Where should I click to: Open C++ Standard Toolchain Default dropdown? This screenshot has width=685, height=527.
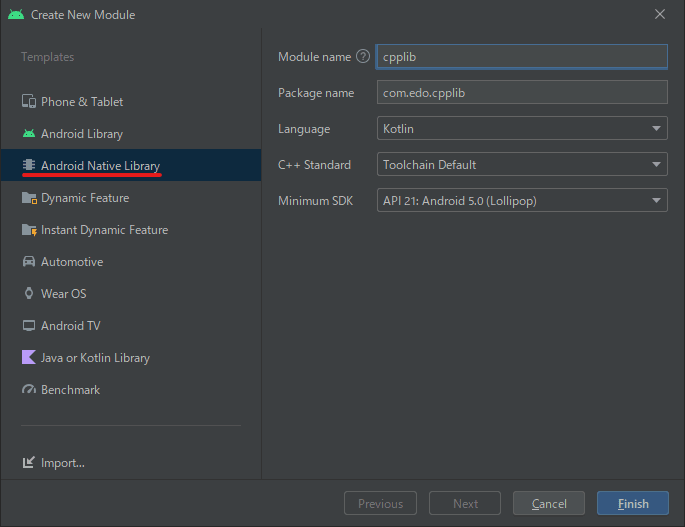(x=522, y=164)
